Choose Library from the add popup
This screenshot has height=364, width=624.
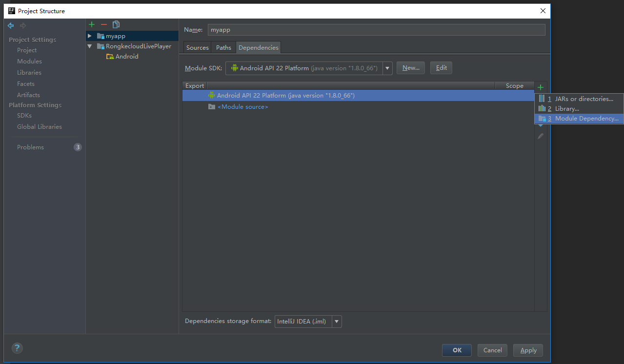click(579, 108)
